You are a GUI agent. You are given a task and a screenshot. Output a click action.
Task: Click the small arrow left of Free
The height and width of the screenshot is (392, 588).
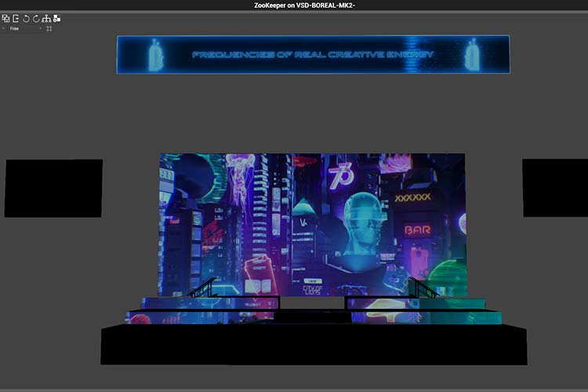[3, 28]
